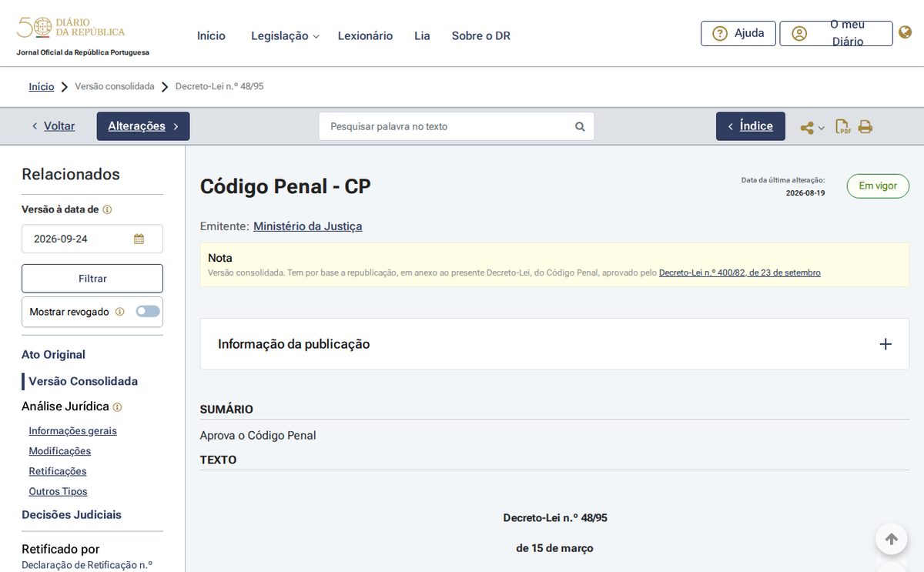Open the Lexionário menu item

tap(365, 35)
